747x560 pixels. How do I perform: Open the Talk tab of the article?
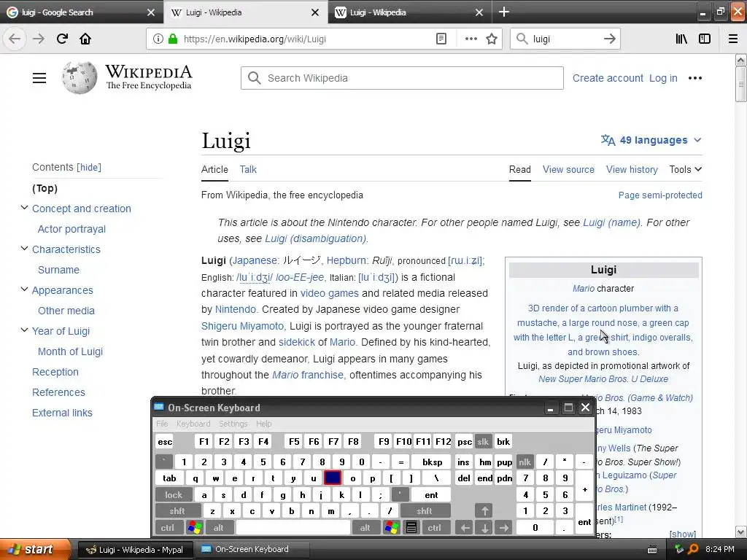[248, 169]
